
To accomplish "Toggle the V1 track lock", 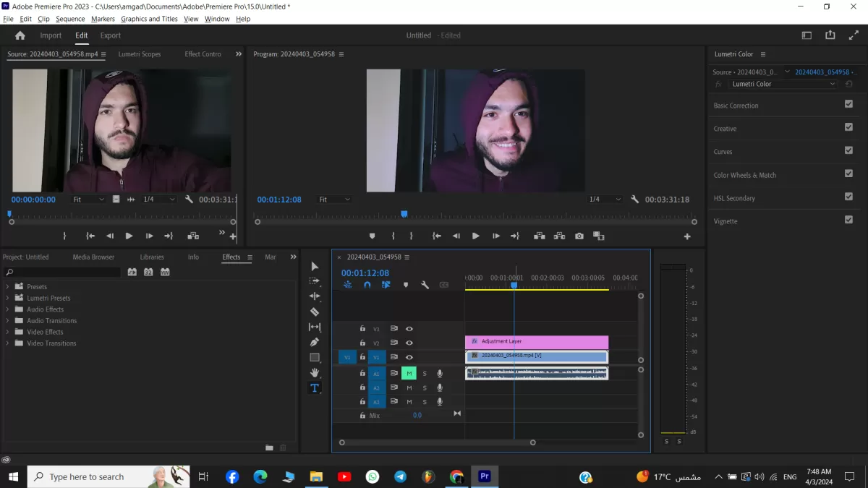I will [362, 357].
